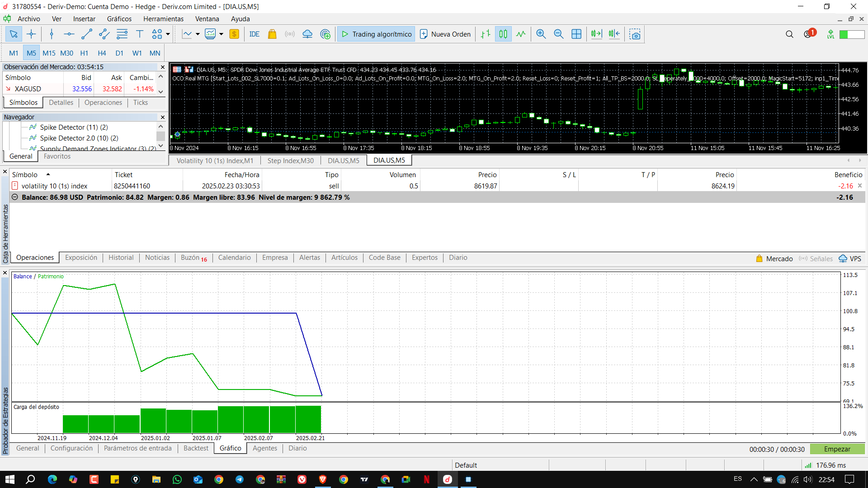Collapse the balance summary row
This screenshot has height=488, width=868.
tap(15, 197)
